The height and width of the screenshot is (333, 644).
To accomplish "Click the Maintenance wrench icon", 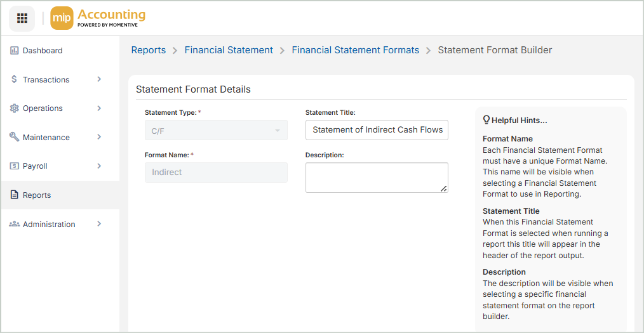I will coord(14,137).
